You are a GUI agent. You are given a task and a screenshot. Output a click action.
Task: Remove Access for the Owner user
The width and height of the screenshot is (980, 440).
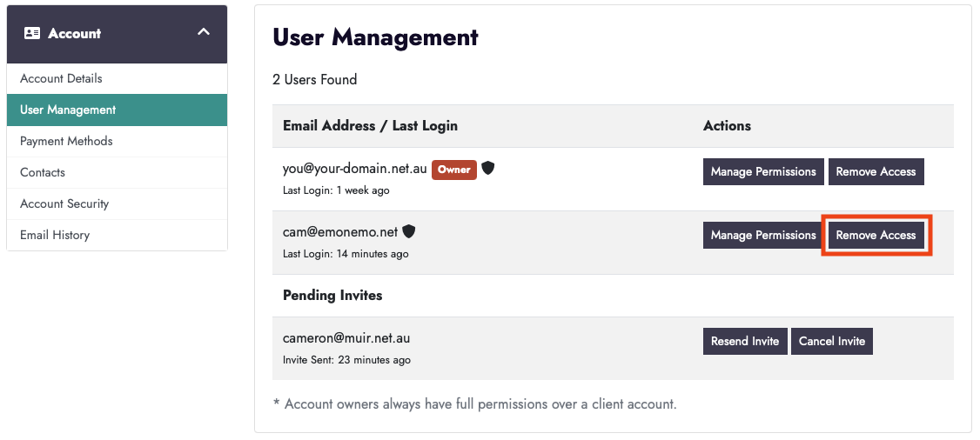[876, 171]
